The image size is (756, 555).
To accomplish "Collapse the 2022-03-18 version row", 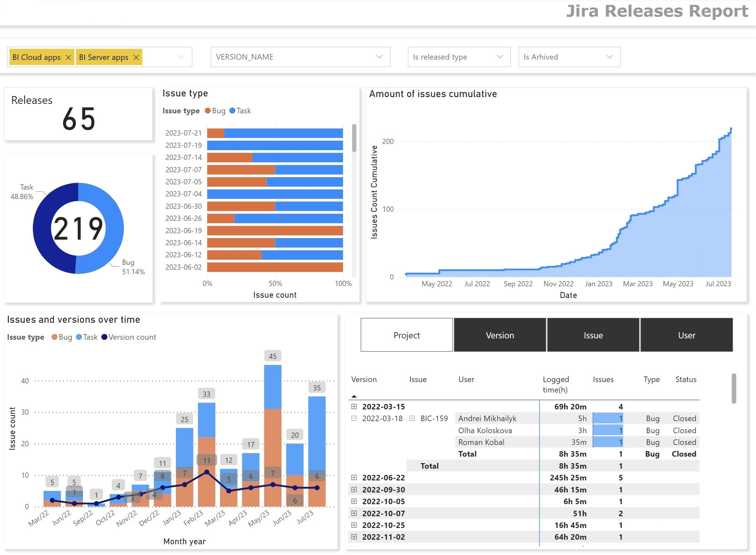I will 354,419.
